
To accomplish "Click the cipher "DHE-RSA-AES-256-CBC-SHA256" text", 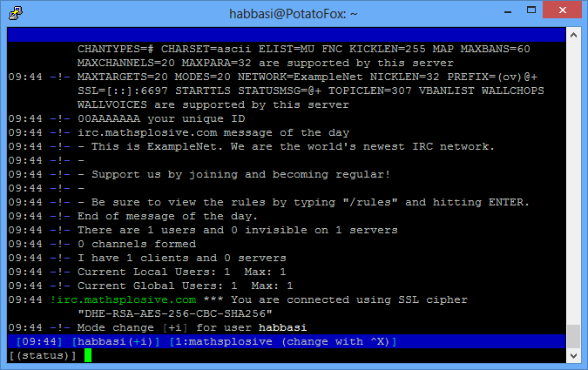I will coord(175,313).
